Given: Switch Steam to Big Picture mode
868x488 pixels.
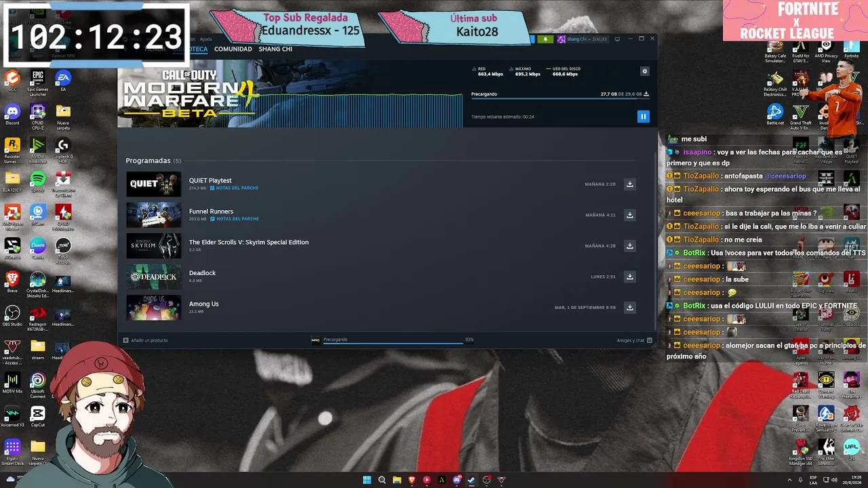Looking at the screenshot, I should tap(617, 39).
